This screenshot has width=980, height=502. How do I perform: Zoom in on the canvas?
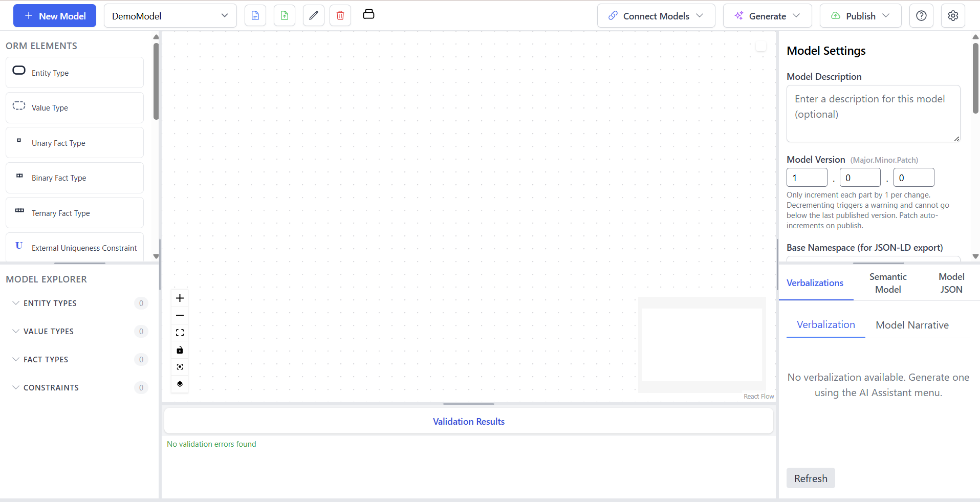[180, 298]
